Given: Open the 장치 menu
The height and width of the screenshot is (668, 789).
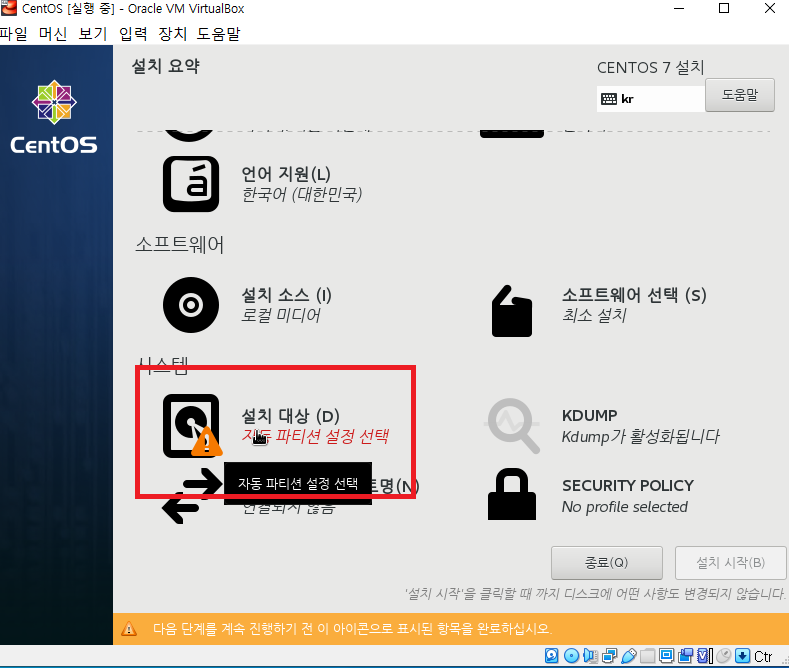Looking at the screenshot, I should (x=173, y=34).
